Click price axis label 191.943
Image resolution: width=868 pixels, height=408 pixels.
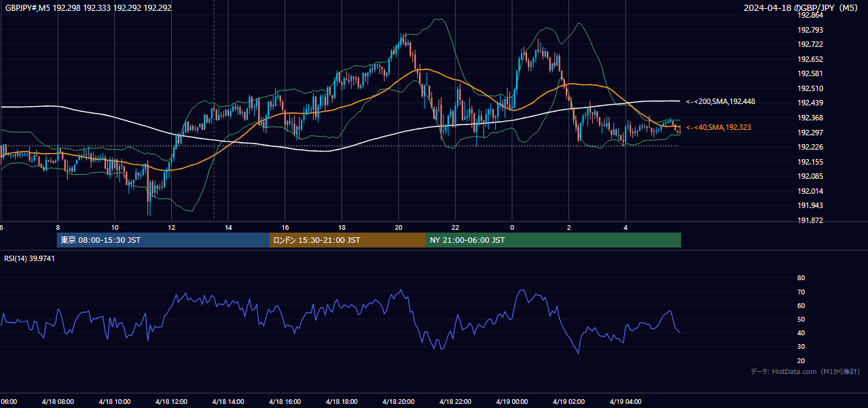pos(810,205)
